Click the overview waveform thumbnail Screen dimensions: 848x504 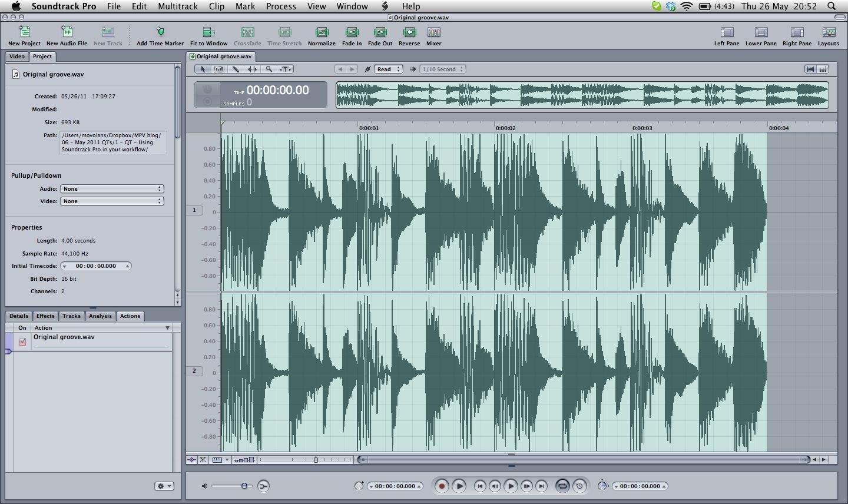click(582, 95)
